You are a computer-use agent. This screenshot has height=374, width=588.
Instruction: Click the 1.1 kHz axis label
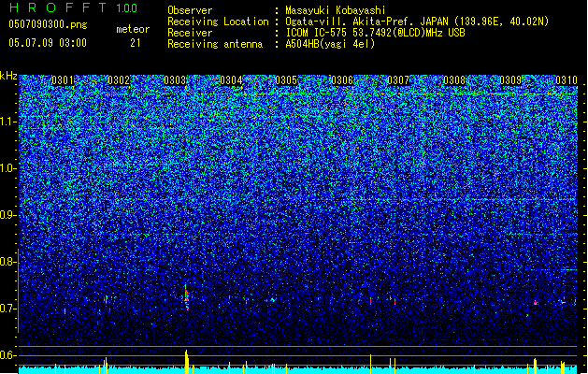click(x=8, y=122)
